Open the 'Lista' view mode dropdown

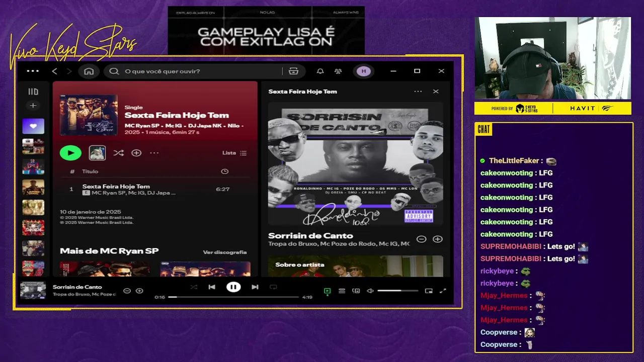(x=234, y=153)
